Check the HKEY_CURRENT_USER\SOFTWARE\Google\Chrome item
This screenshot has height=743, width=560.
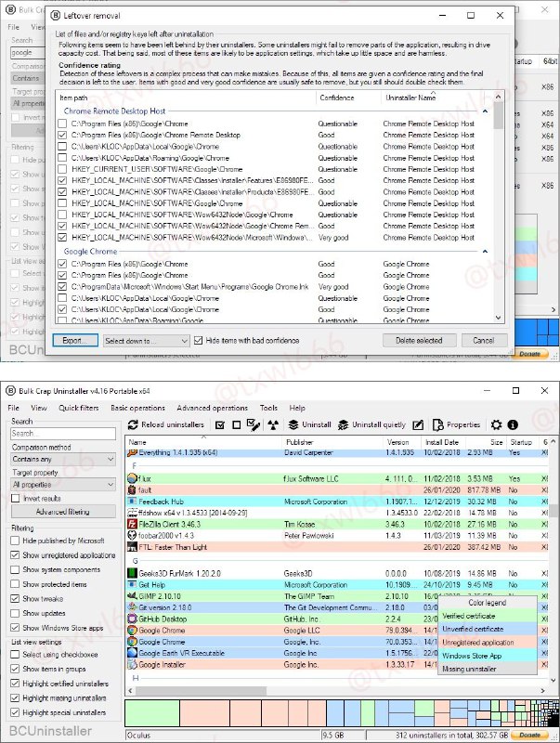[62, 169]
